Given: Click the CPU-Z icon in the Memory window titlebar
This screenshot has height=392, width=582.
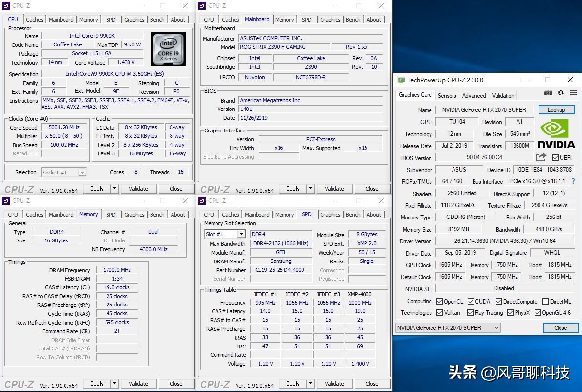Looking at the screenshot, I should [5, 201].
